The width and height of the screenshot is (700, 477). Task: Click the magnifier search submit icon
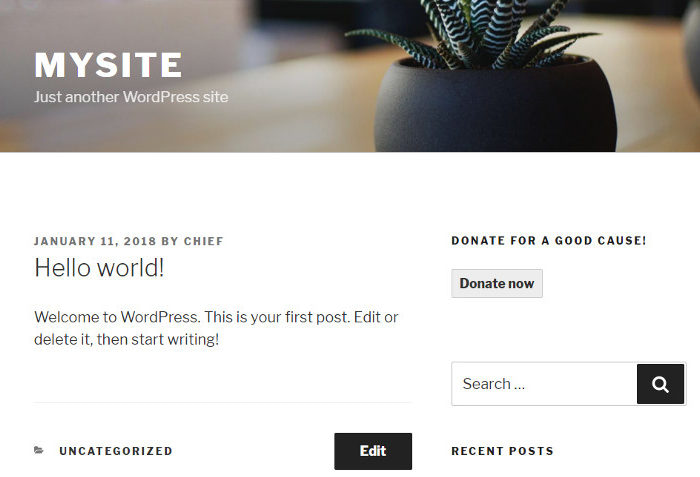(x=660, y=384)
